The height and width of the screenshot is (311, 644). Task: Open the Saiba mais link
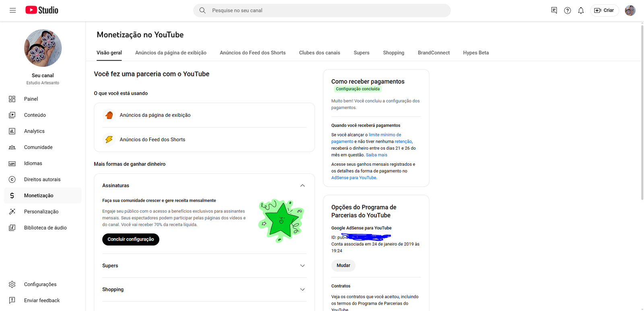(x=376, y=155)
